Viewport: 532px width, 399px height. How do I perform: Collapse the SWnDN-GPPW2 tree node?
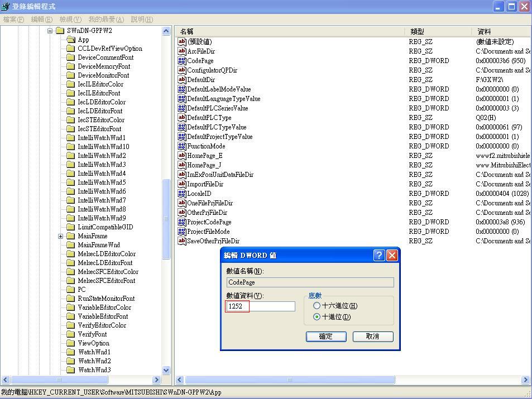pyautogui.click(x=50, y=31)
